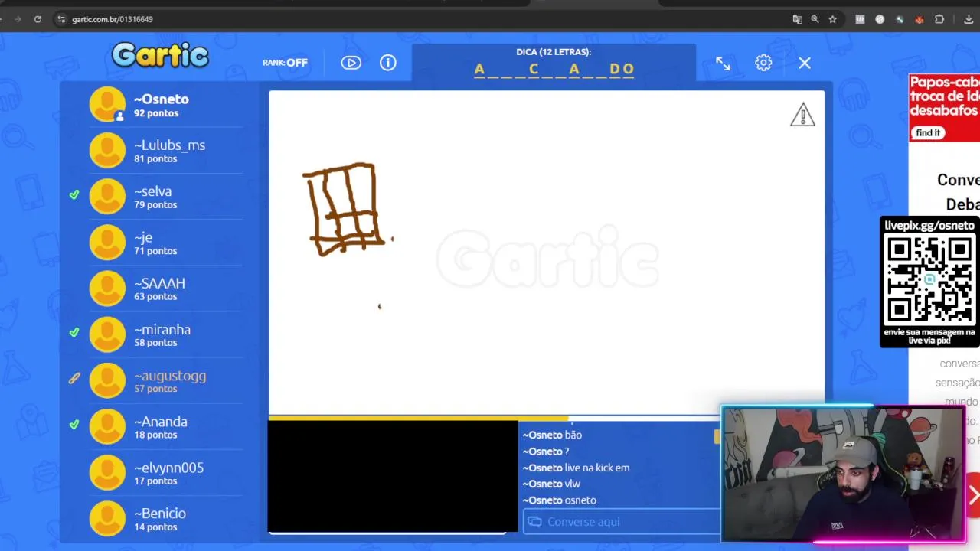Open the browser extensions puzzle icon
Image resolution: width=980 pixels, height=551 pixels.
(x=939, y=19)
